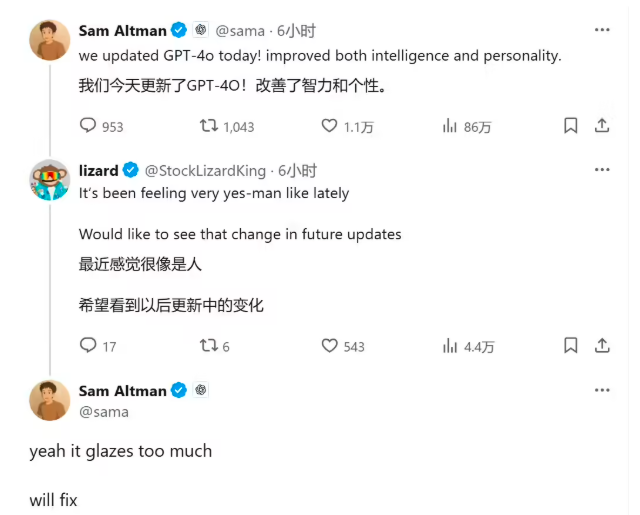Bookmark Sam Altman's first tweet
640x515 pixels.
[571, 126]
